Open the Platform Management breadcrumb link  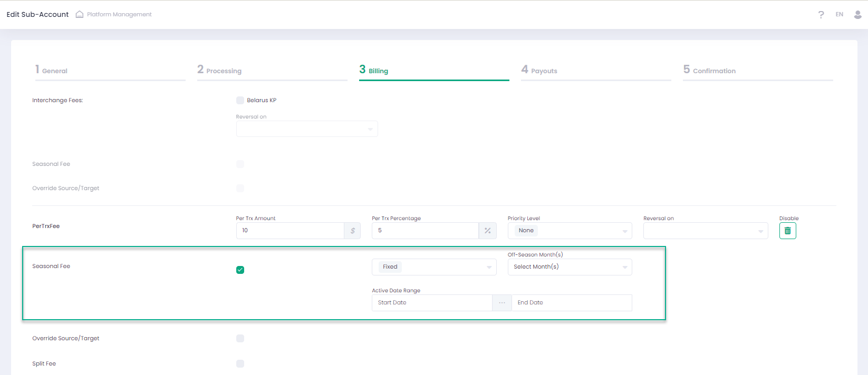coord(119,14)
